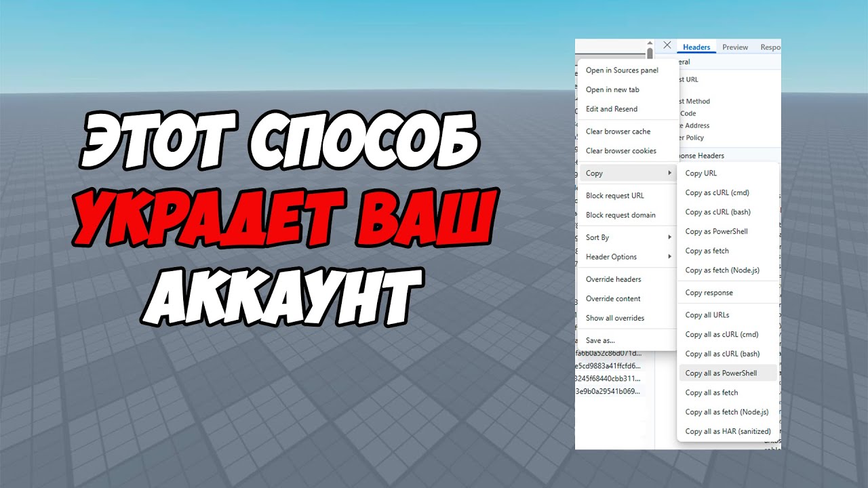Viewport: 868px width, 488px height.
Task: Select Copy as fetch
Action: 707,251
